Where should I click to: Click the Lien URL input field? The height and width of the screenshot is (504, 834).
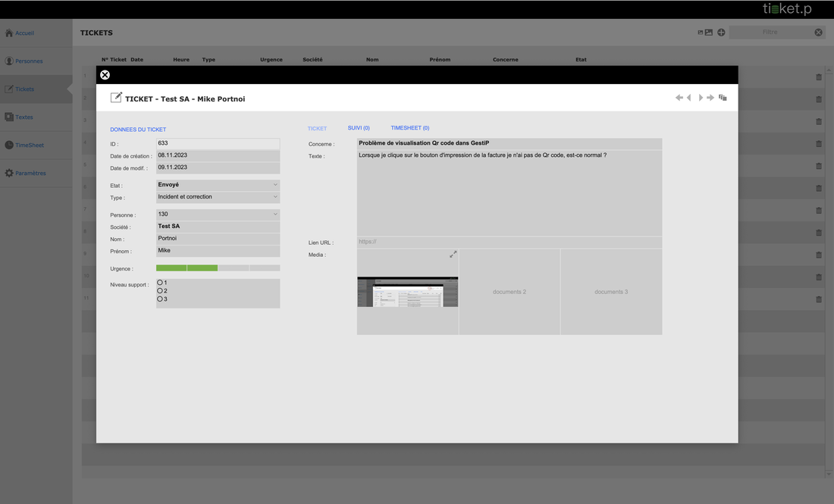509,243
